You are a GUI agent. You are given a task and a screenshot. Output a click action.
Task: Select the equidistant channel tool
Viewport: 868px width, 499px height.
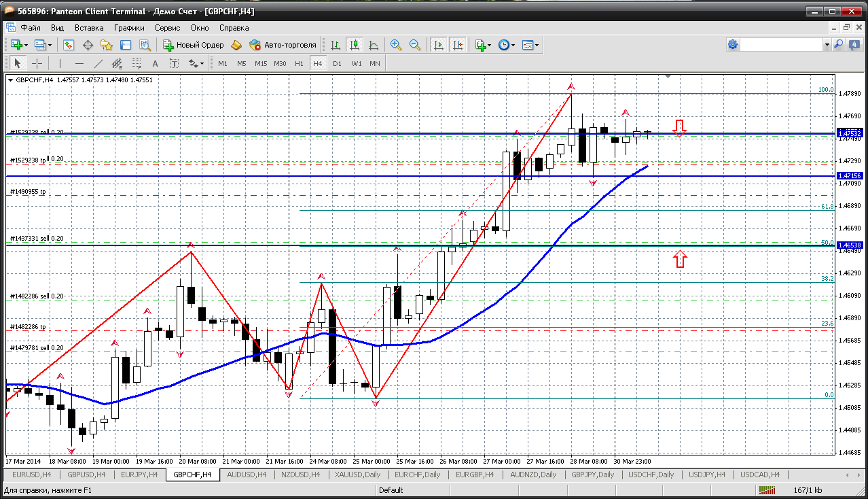click(117, 63)
